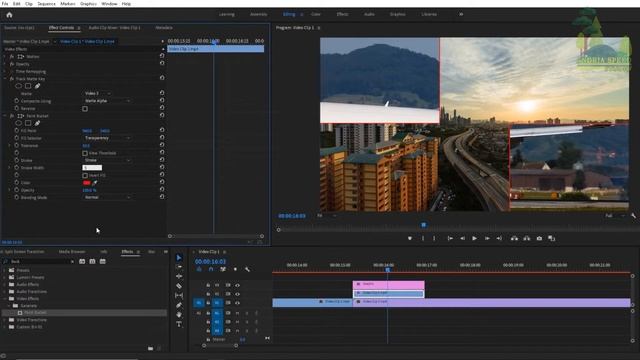Click Mark Out button in Program monitor
Image resolution: width=640 pixels, height=360 pixels.
pyautogui.click(x=434, y=238)
